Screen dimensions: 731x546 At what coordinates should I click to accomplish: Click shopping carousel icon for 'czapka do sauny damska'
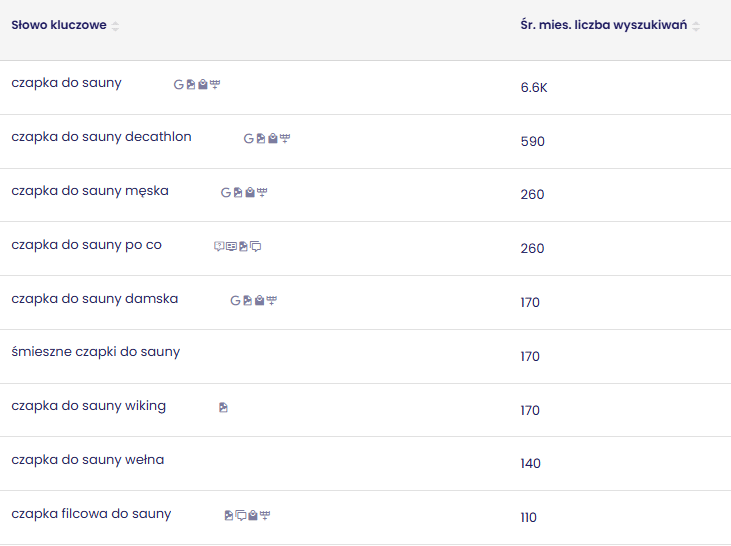[x=272, y=300]
